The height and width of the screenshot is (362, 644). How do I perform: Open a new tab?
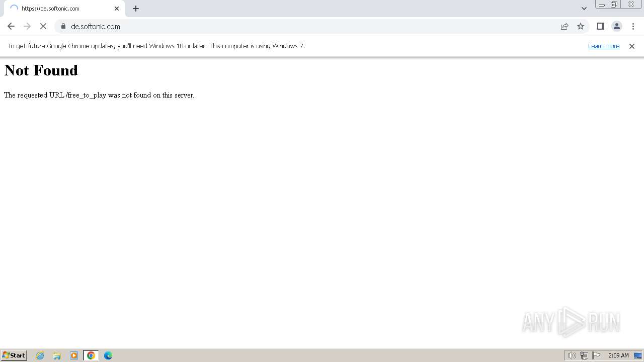136,9
